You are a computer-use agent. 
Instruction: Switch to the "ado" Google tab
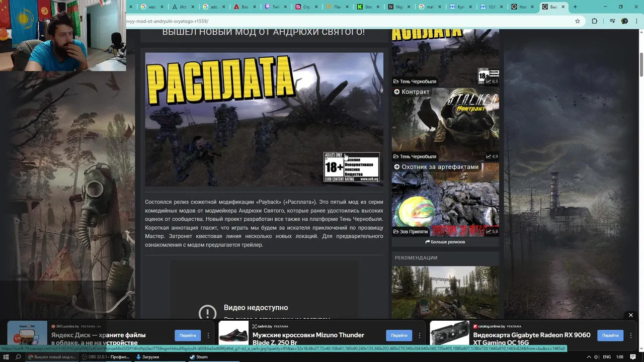point(214,7)
